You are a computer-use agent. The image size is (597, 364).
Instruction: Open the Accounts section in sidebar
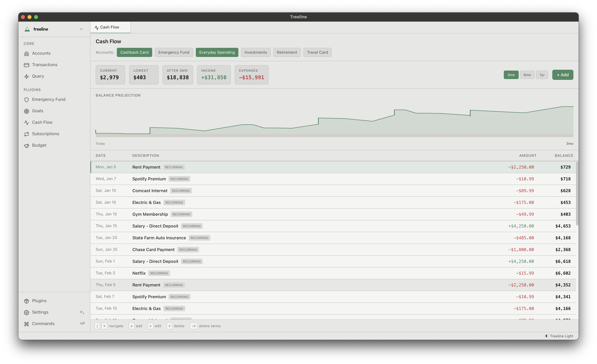[41, 53]
